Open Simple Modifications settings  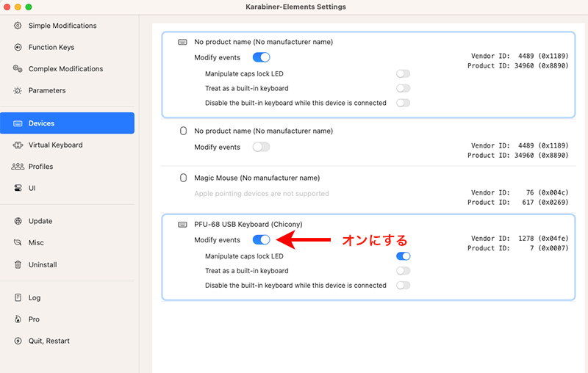coord(62,26)
